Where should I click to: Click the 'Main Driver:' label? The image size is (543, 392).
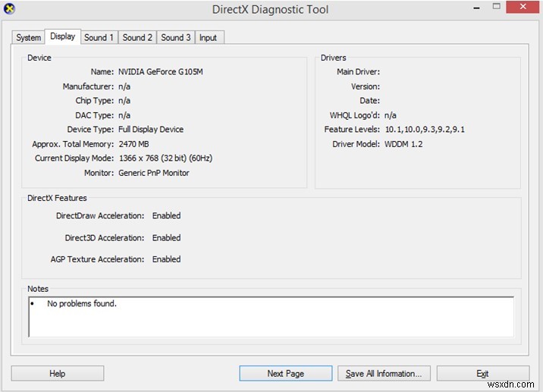[359, 72]
